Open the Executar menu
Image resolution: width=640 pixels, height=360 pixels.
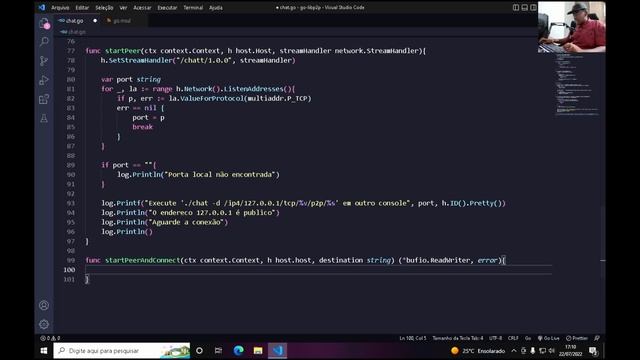pyautogui.click(x=167, y=8)
